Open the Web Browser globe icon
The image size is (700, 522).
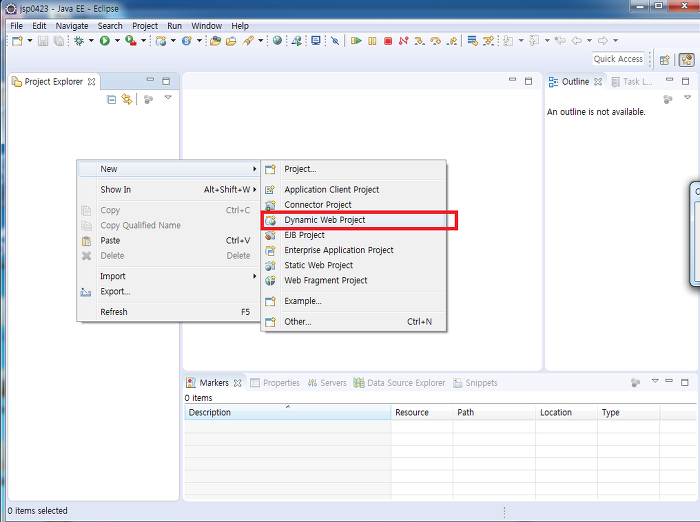click(x=277, y=41)
